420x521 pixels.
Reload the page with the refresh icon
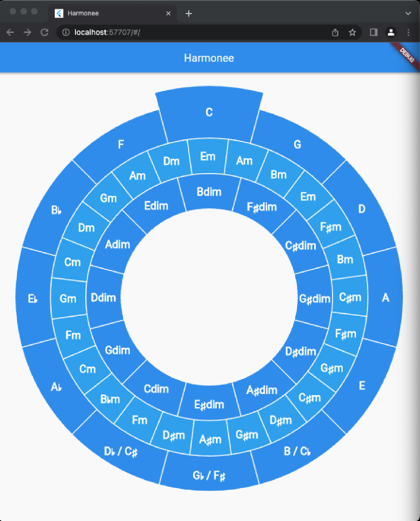click(44, 33)
